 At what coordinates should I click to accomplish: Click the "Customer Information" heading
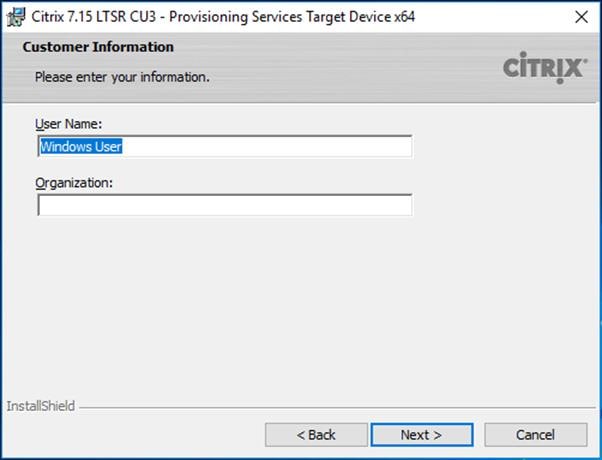(x=98, y=47)
